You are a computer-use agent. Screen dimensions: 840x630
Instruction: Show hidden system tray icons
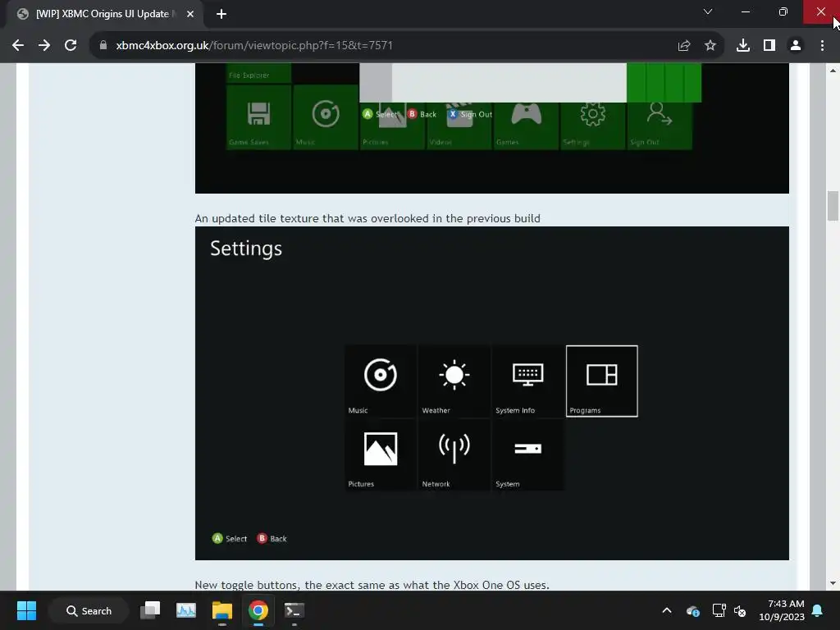coord(667,610)
